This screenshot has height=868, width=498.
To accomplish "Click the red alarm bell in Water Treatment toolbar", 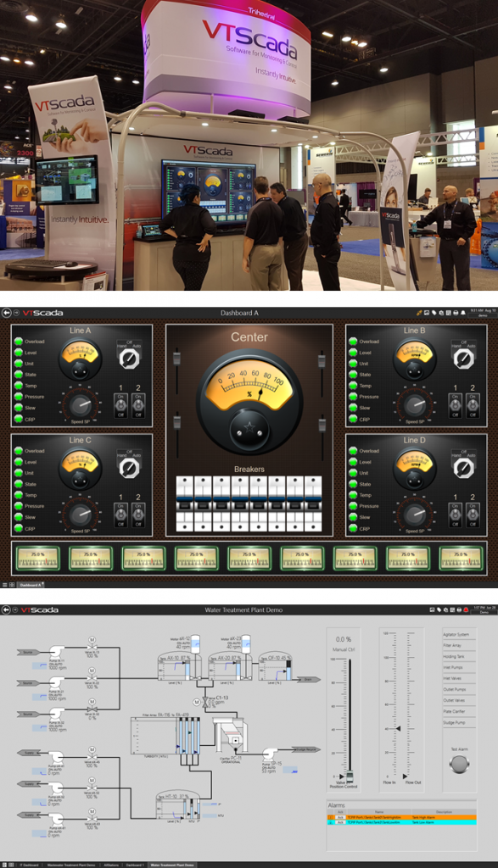I will pyautogui.click(x=466, y=609).
